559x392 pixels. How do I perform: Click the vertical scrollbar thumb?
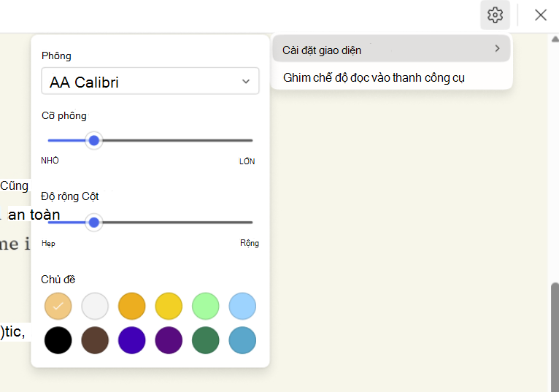[555, 337]
